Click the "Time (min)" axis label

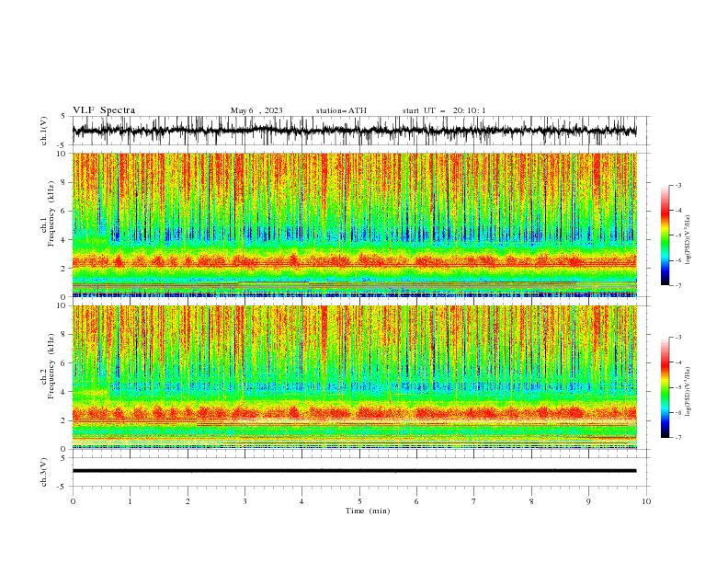[x=368, y=511]
